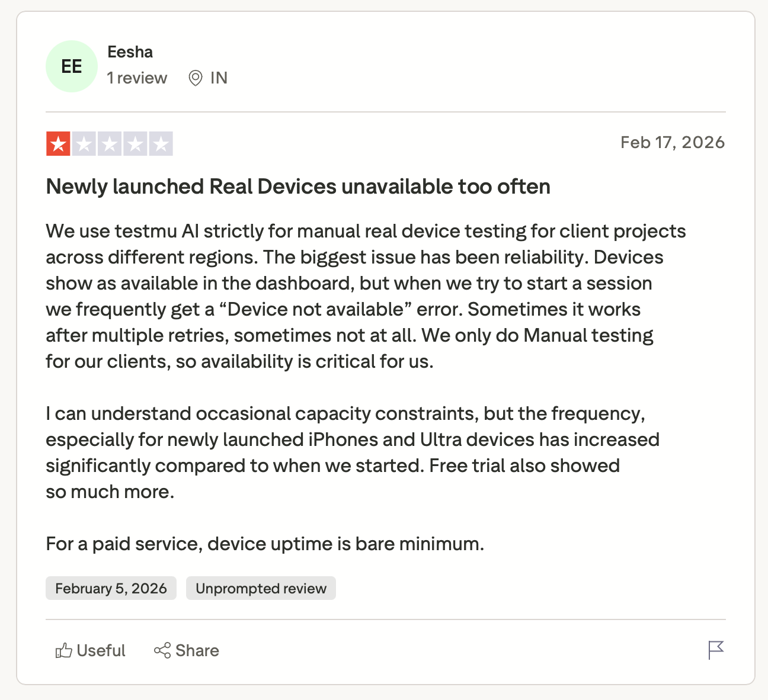Image resolution: width=768 pixels, height=700 pixels.
Task: Click the "1 review" count
Action: [137, 78]
